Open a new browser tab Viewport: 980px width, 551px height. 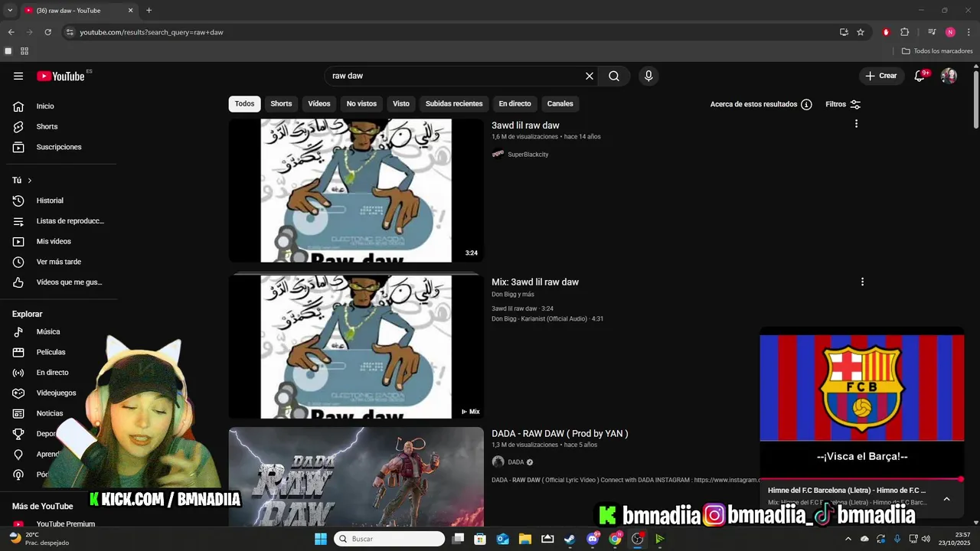coord(149,11)
